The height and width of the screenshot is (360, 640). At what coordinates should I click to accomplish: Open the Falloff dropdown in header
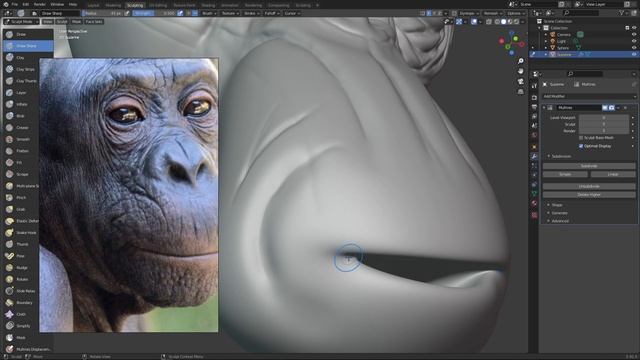coord(272,13)
